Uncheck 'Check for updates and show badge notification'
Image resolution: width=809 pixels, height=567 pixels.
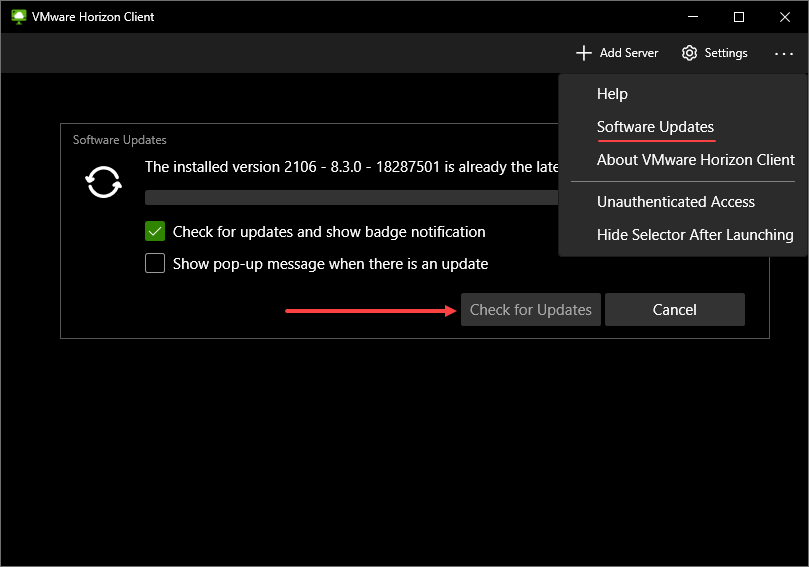(155, 232)
